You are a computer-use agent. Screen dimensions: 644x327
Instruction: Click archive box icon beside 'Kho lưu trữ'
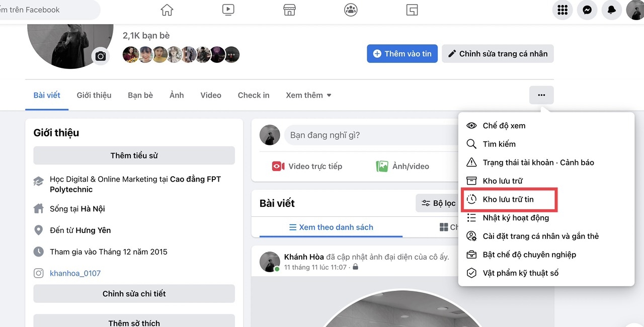pyautogui.click(x=471, y=181)
